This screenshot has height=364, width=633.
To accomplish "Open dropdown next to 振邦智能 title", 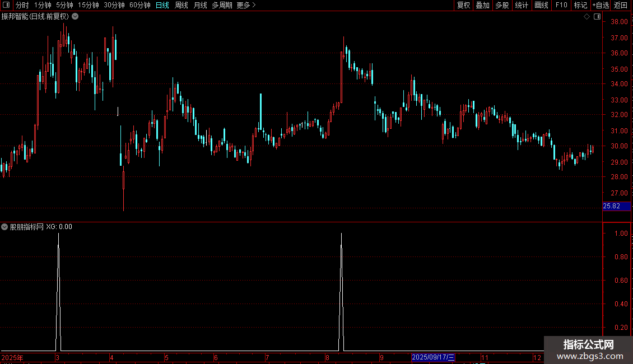I will [x=75, y=17].
